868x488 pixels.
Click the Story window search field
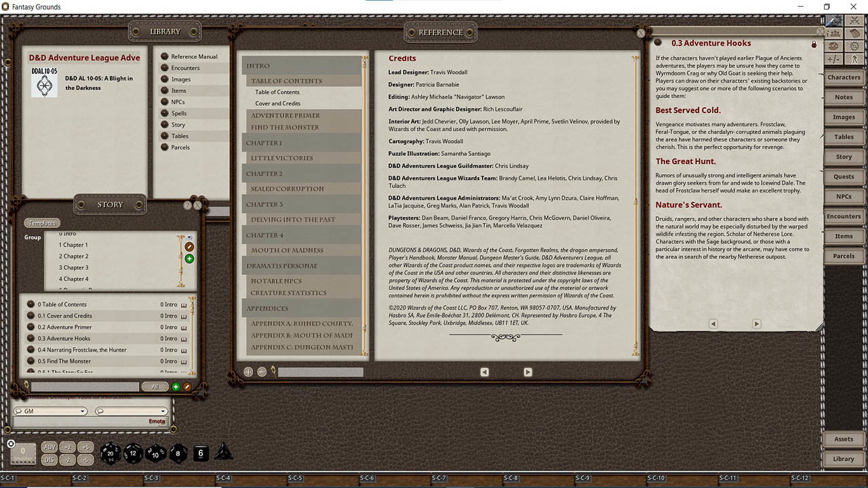pos(85,386)
